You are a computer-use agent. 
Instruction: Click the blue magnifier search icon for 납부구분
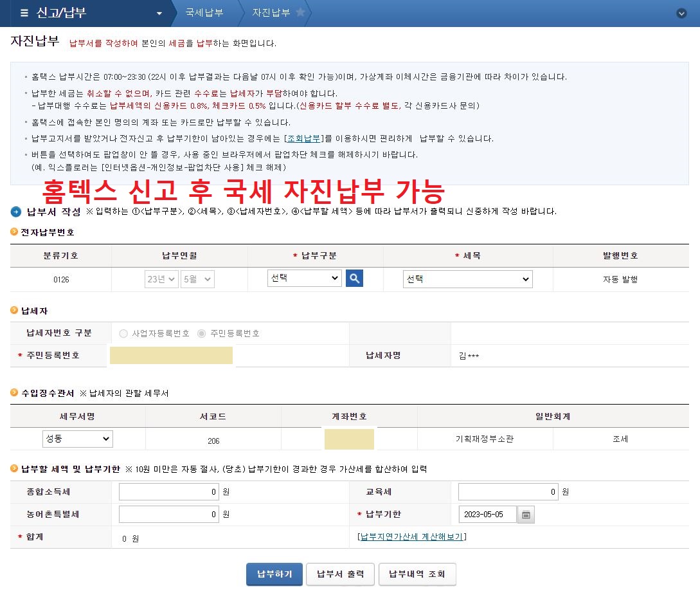pos(354,279)
